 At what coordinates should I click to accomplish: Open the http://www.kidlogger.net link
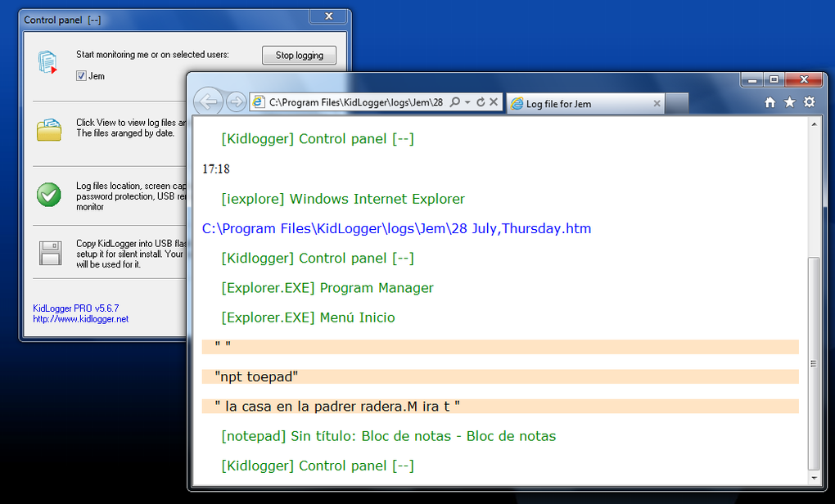tap(80, 319)
